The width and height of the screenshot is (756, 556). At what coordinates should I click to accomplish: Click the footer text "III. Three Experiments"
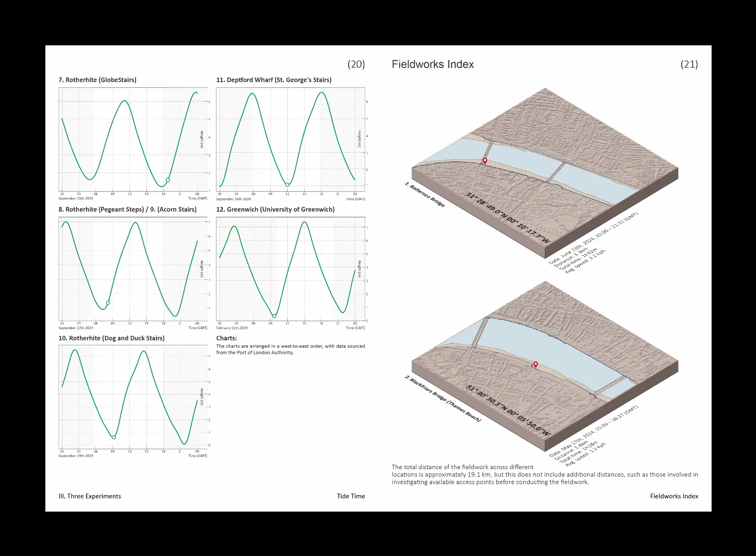click(x=90, y=496)
